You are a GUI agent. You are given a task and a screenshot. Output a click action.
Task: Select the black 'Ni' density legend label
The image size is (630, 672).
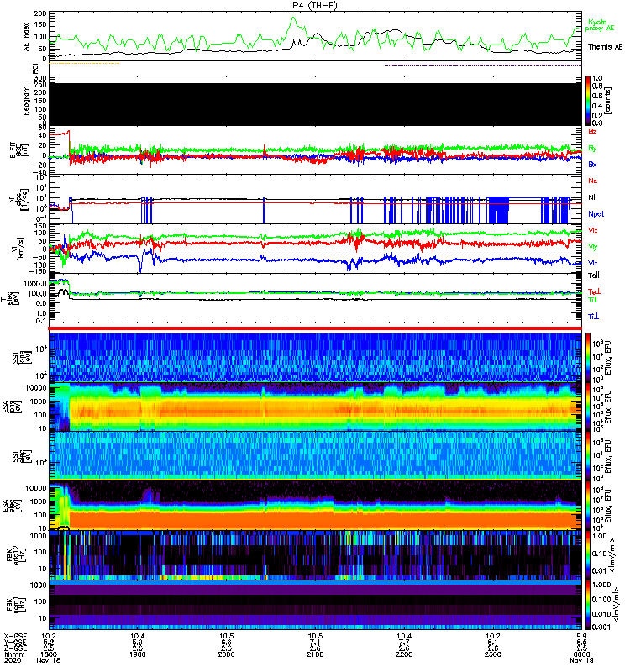(592, 197)
